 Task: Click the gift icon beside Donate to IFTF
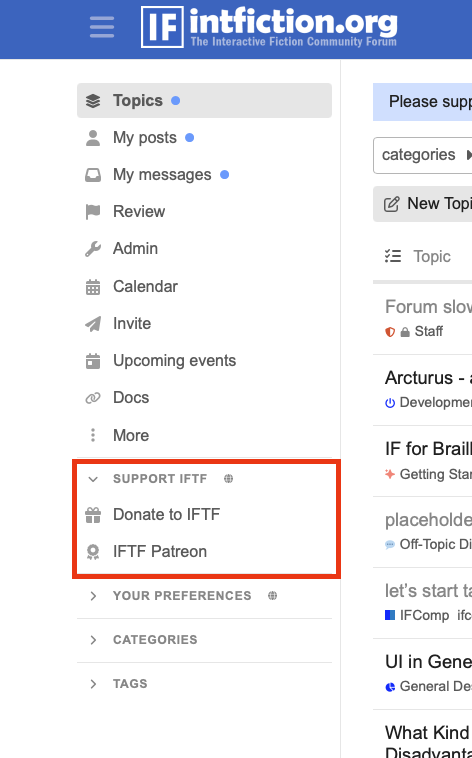point(93,515)
